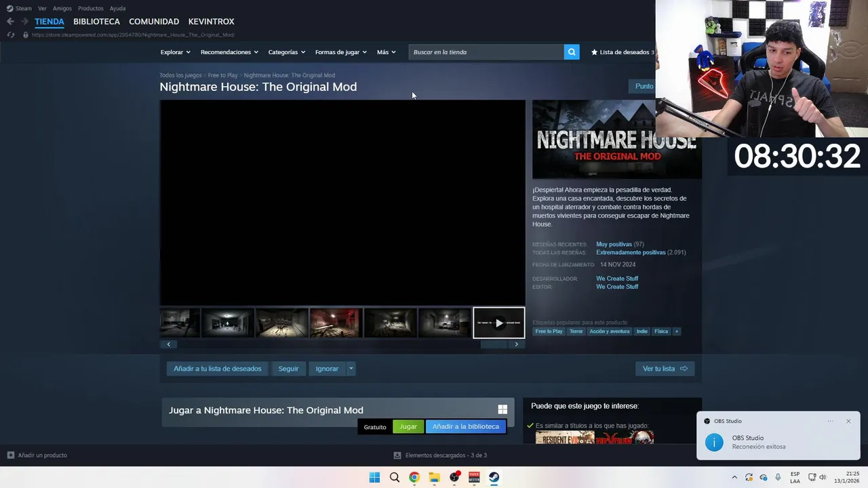This screenshot has width=868, height=488.
Task: Open the Ver menu
Action: click(x=42, y=8)
